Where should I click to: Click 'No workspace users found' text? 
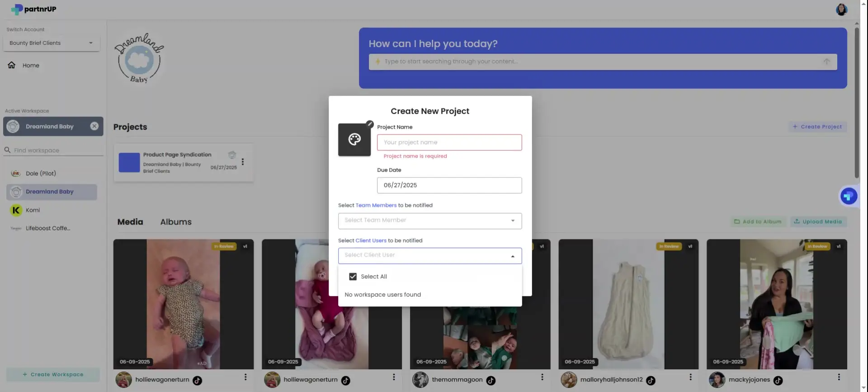tap(382, 295)
